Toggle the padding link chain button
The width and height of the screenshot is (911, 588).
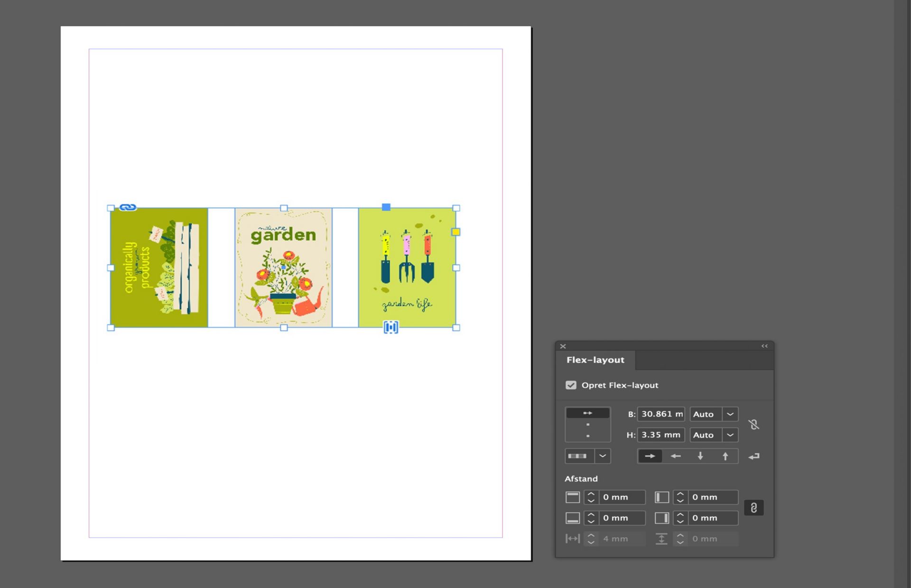tap(753, 508)
